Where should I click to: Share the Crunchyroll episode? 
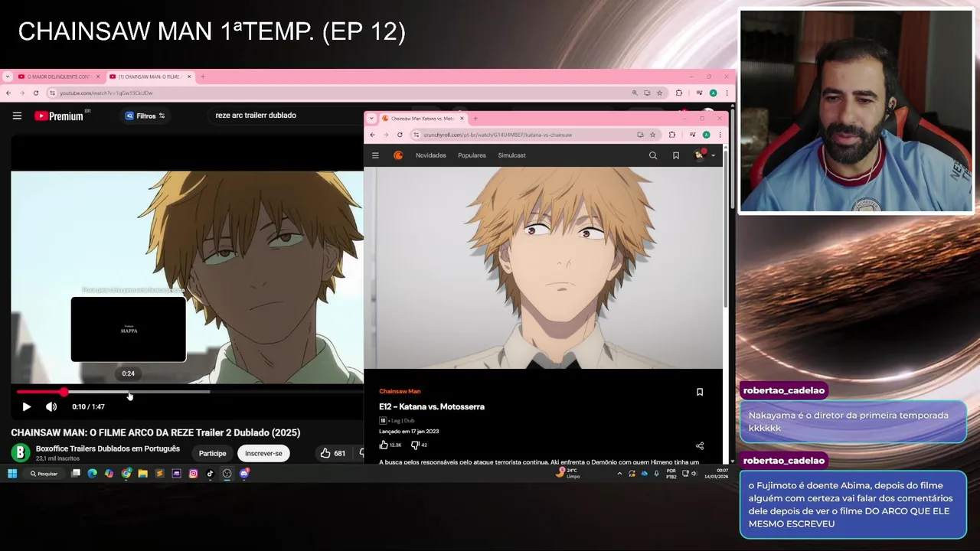(x=700, y=445)
